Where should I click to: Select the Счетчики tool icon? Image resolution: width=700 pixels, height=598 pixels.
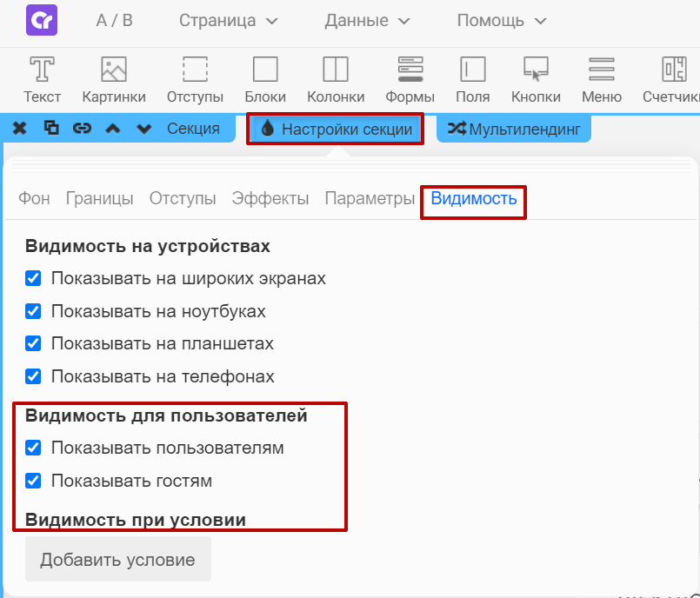(674, 69)
